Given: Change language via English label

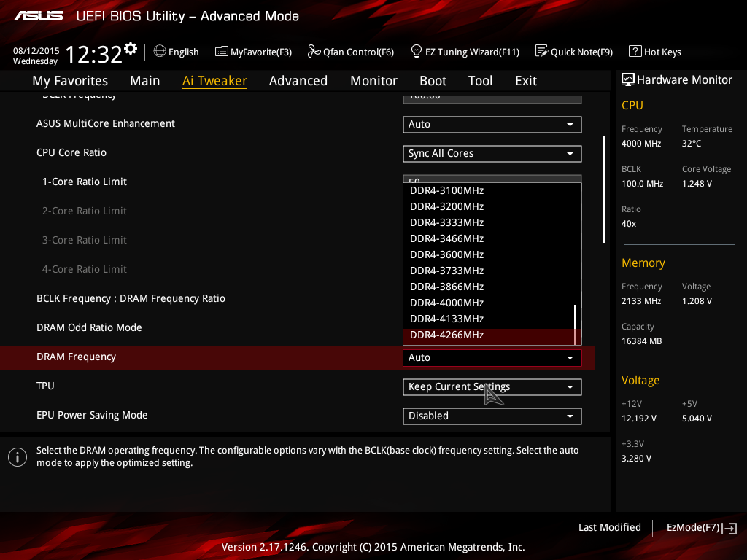Looking at the screenshot, I should click(183, 52).
